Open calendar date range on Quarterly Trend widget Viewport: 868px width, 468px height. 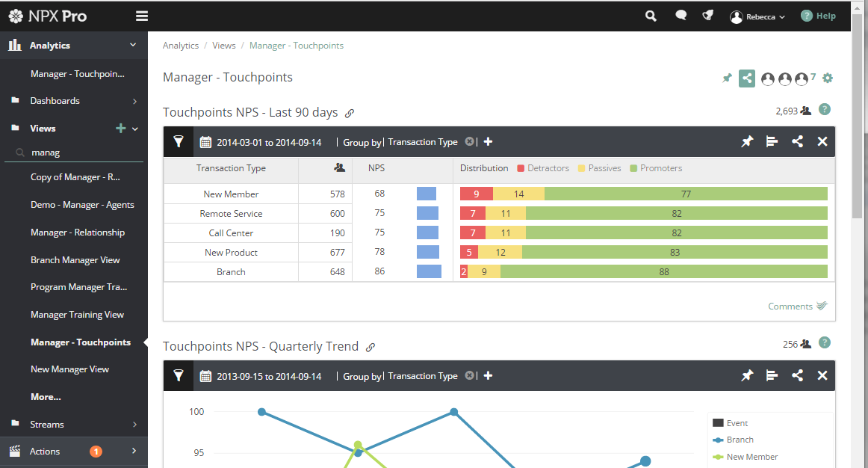205,376
